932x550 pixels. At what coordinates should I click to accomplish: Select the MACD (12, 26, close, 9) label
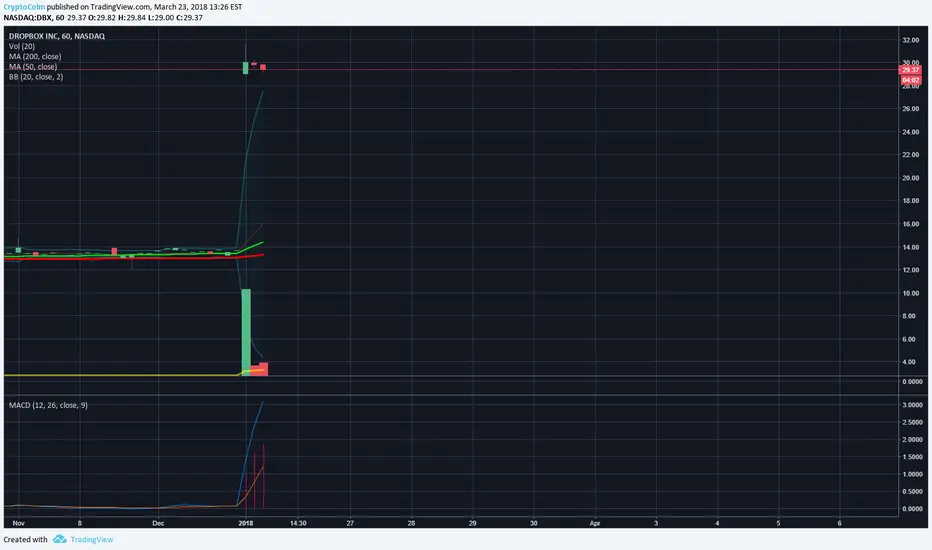[x=48, y=405]
